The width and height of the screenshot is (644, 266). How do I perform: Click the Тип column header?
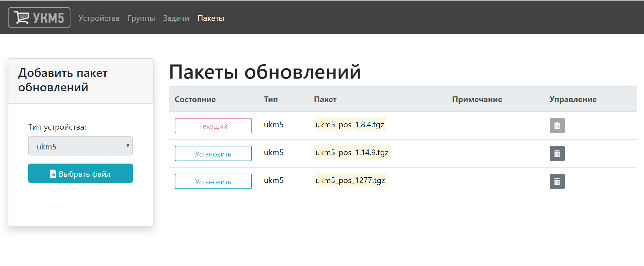pos(271,99)
